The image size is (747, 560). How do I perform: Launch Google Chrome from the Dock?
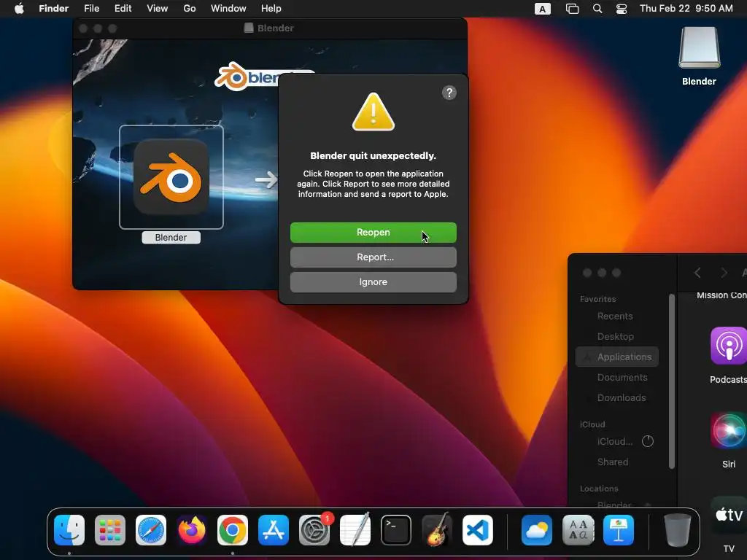tap(233, 530)
